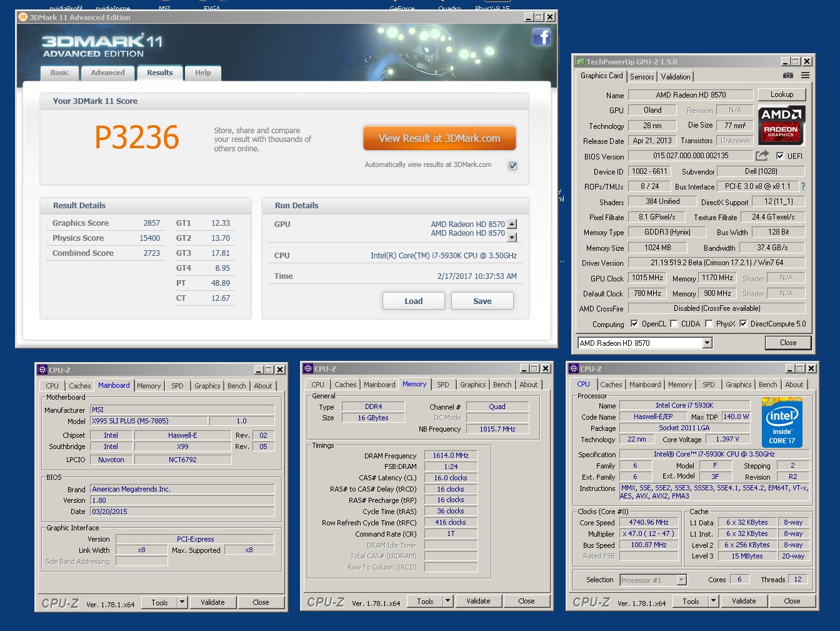The width and height of the screenshot is (840, 631).
Task: Click the CAS# Latency 16.0 clocks value
Action: coord(451,478)
